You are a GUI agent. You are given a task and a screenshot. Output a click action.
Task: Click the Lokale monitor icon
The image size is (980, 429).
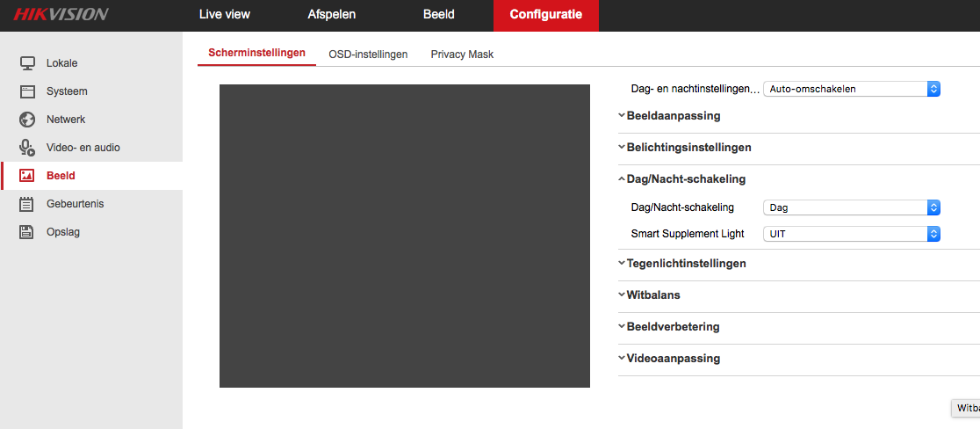27,63
